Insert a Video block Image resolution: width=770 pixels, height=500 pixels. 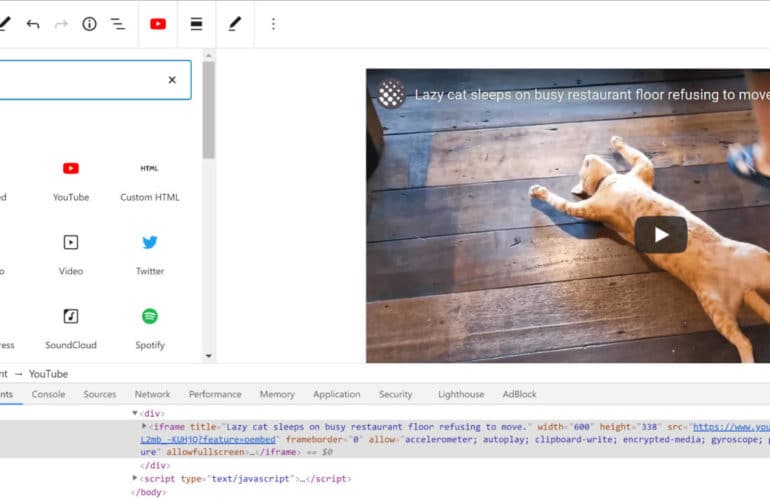point(71,255)
